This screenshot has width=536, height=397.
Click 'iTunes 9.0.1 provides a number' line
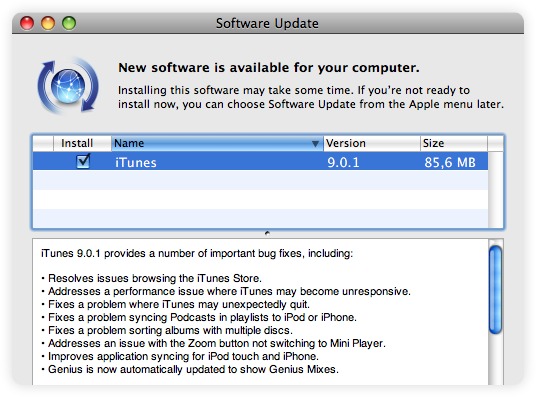coord(197,253)
